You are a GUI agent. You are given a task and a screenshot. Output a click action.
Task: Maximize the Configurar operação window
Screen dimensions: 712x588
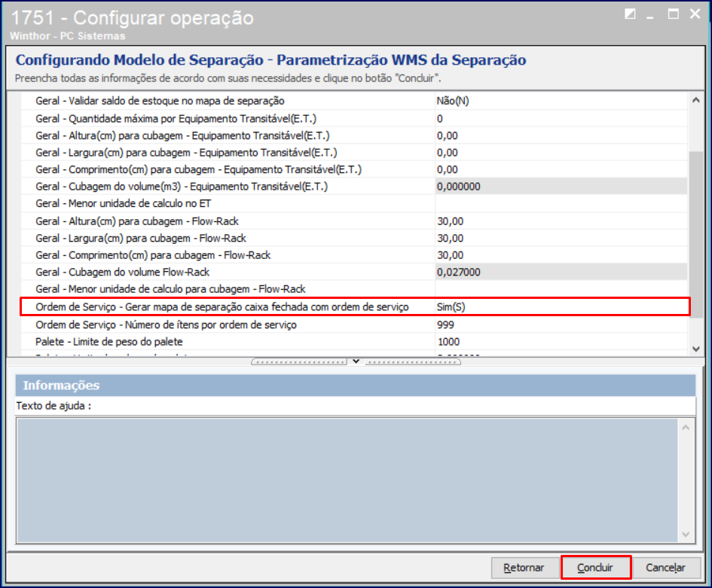674,14
